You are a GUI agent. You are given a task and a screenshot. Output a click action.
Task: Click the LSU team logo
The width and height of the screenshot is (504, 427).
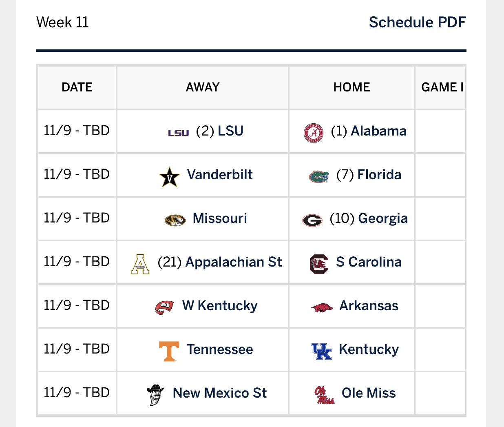pos(179,133)
